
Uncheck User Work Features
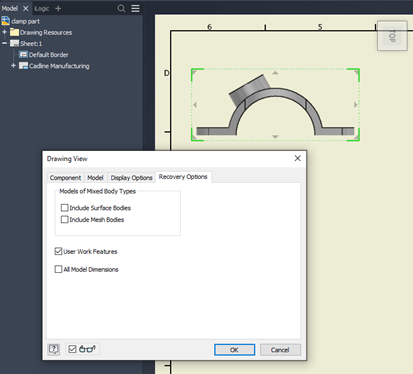(x=58, y=251)
